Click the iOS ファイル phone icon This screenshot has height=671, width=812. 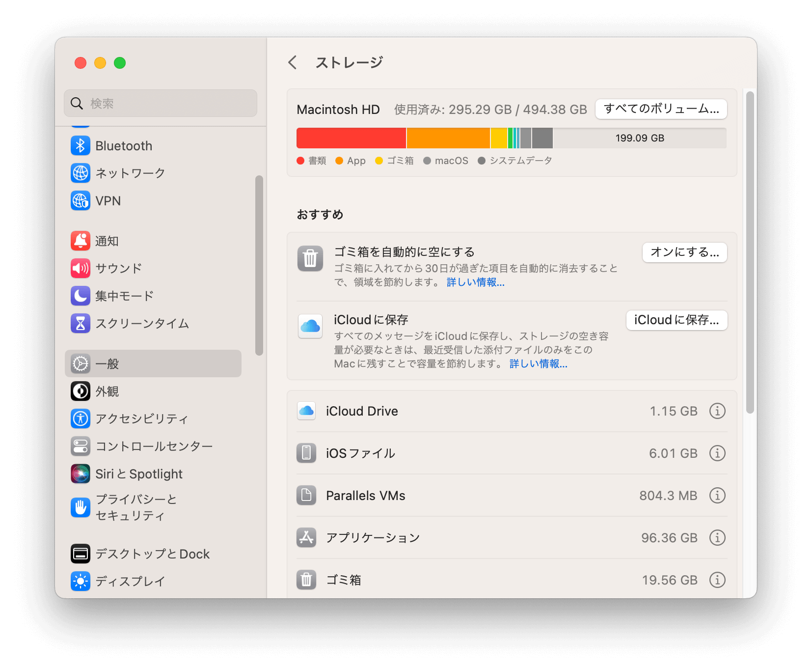(306, 453)
